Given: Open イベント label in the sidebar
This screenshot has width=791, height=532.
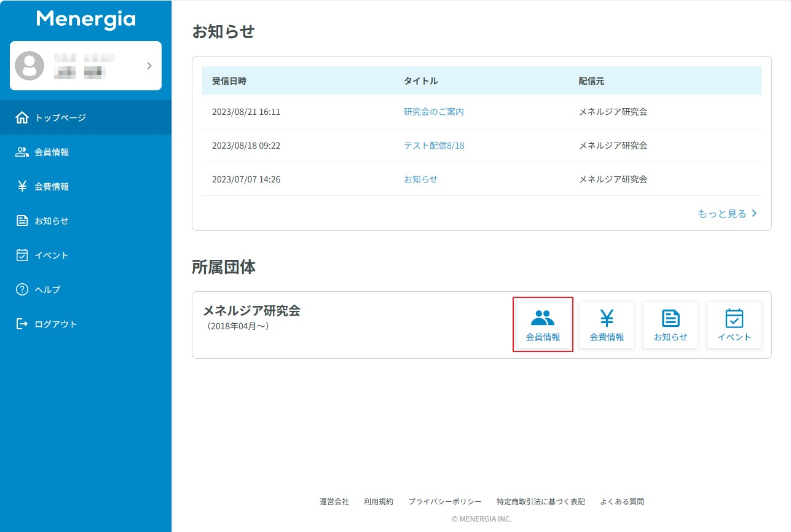Looking at the screenshot, I should coord(52,255).
